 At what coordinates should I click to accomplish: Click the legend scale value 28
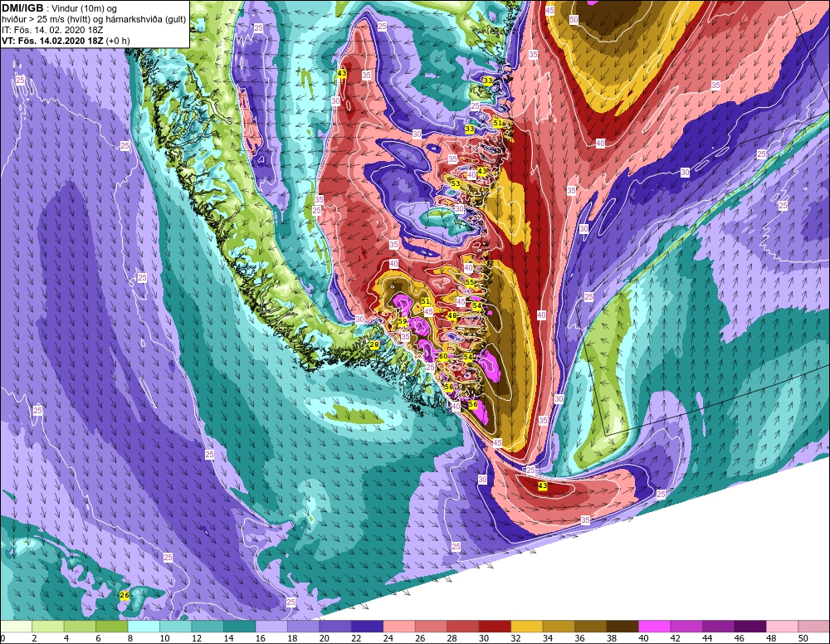[x=452, y=638]
